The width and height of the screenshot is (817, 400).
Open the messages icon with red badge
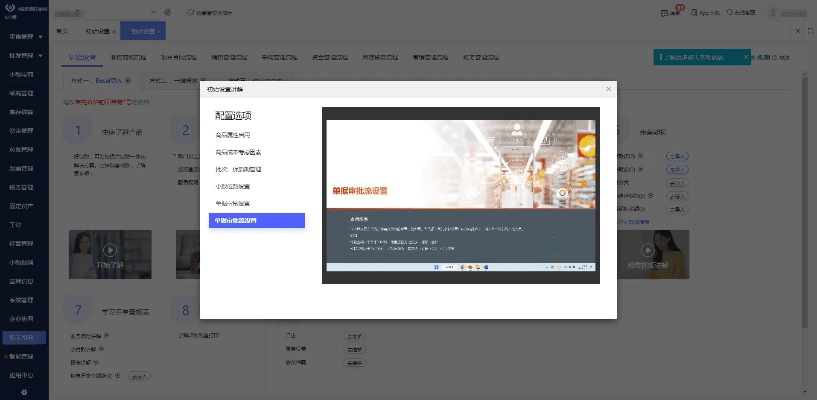[664, 12]
